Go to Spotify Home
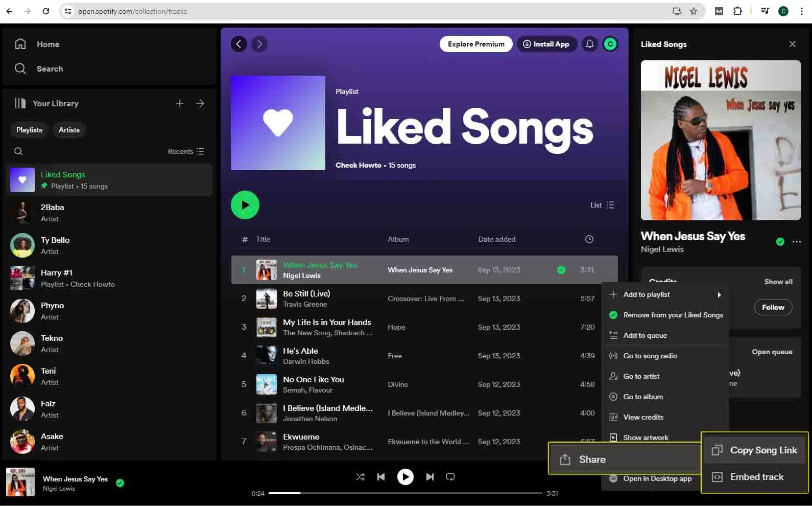812x506 pixels. [37, 44]
